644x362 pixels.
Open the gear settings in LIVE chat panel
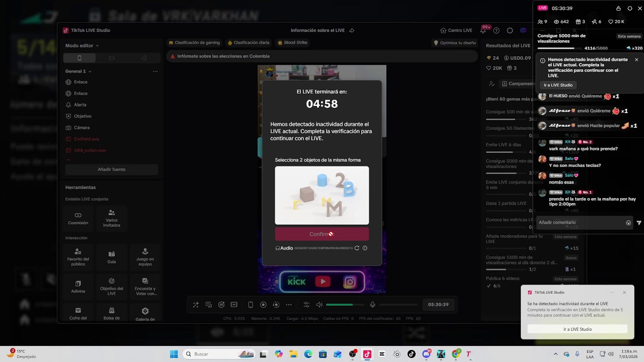(630, 8)
